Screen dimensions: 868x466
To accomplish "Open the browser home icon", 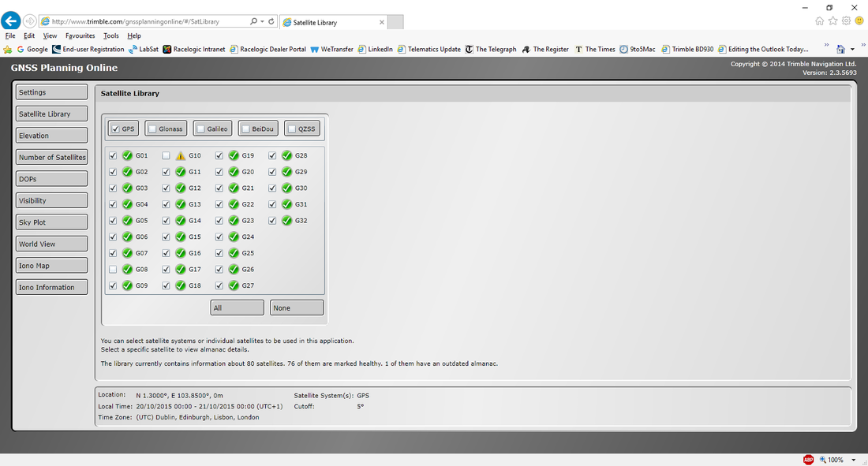I will pos(820,21).
